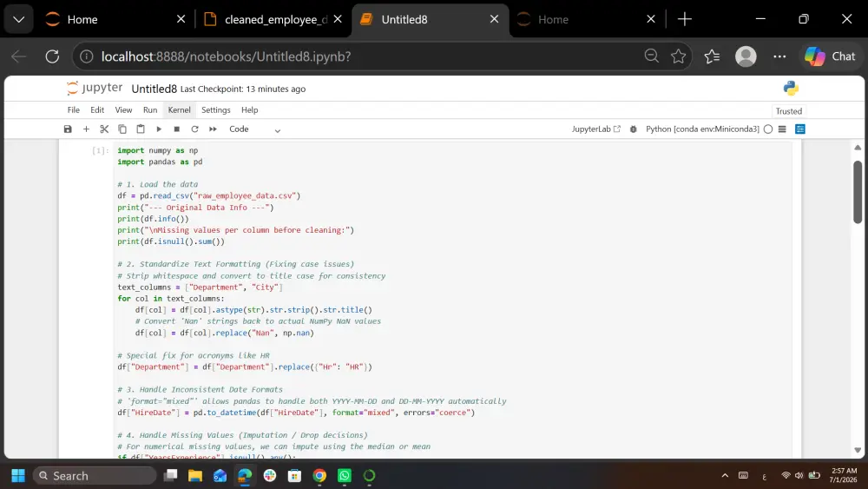Image resolution: width=868 pixels, height=489 pixels.
Task: Open the taskbar clock and date
Action: pos(843,475)
